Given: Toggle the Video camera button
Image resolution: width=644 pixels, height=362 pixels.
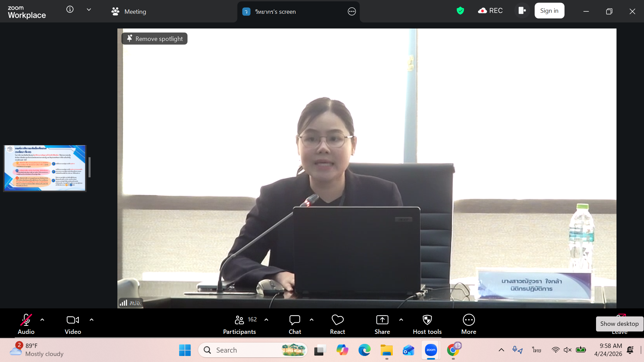Looking at the screenshot, I should [x=73, y=320].
